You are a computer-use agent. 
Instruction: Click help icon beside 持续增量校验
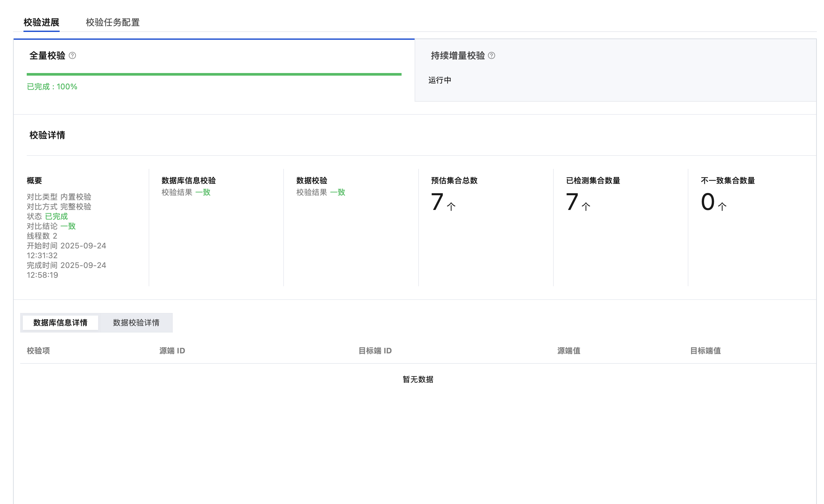[x=491, y=55]
